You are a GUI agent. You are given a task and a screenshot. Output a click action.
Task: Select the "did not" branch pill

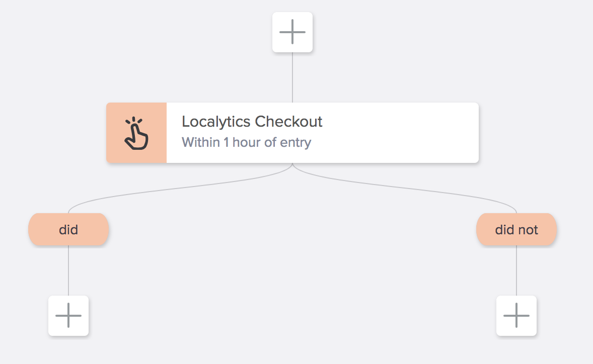[x=516, y=230]
